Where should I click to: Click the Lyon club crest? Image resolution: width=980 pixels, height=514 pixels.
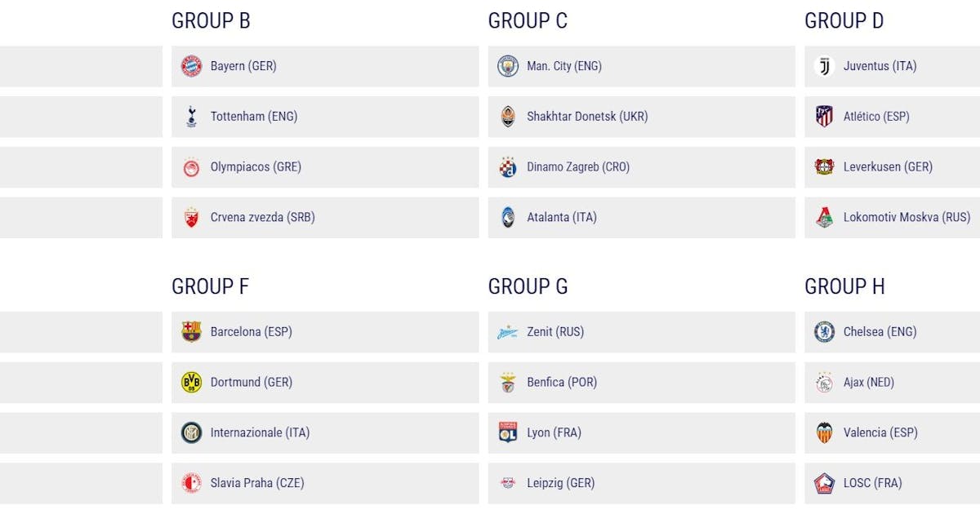[x=508, y=433]
